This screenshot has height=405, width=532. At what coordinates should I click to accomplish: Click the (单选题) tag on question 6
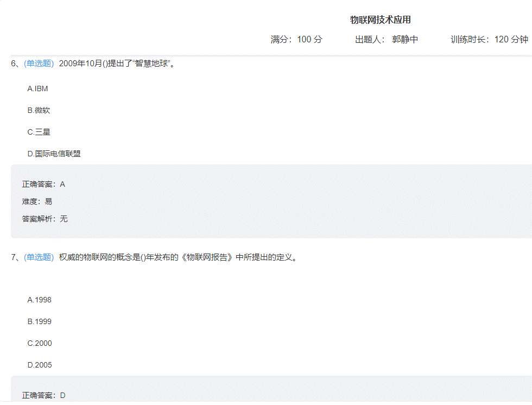coord(39,63)
